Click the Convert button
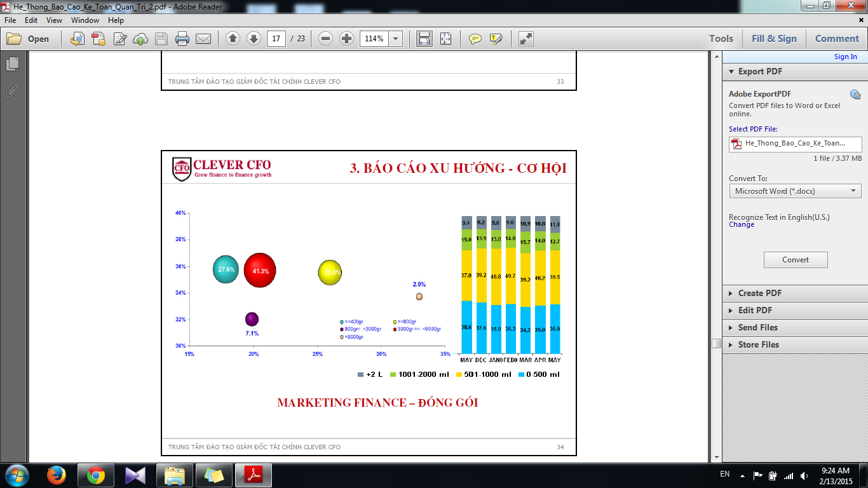This screenshot has width=868, height=488. pos(795,260)
